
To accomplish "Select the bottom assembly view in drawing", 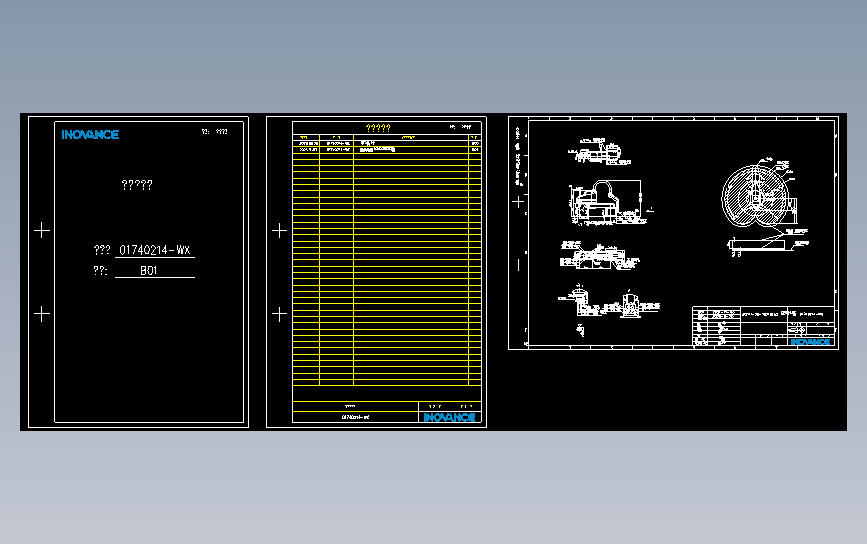I will 609,306.
